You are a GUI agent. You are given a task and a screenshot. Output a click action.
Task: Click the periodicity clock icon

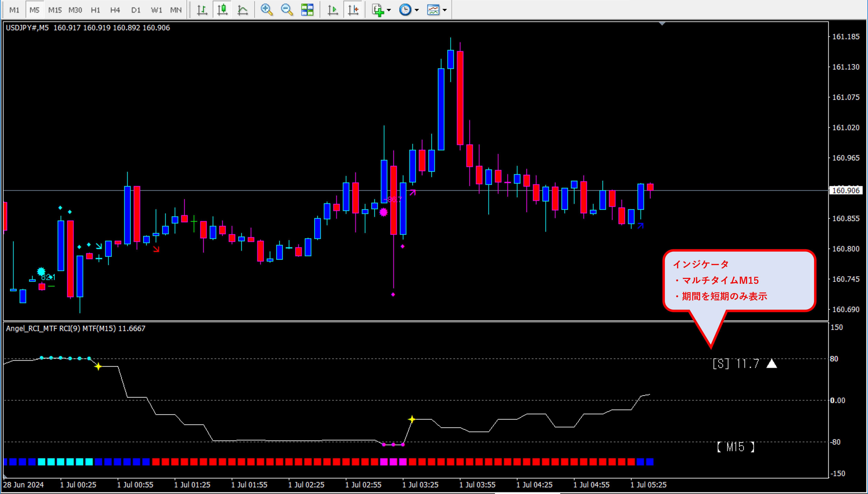point(405,10)
